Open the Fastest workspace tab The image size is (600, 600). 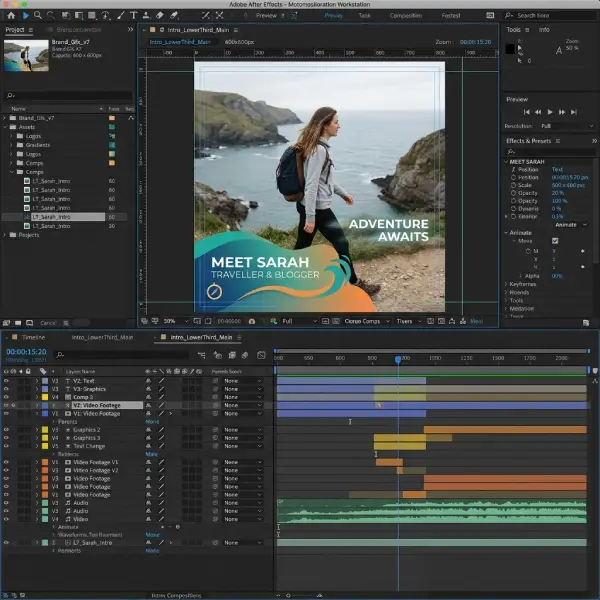pyautogui.click(x=451, y=16)
